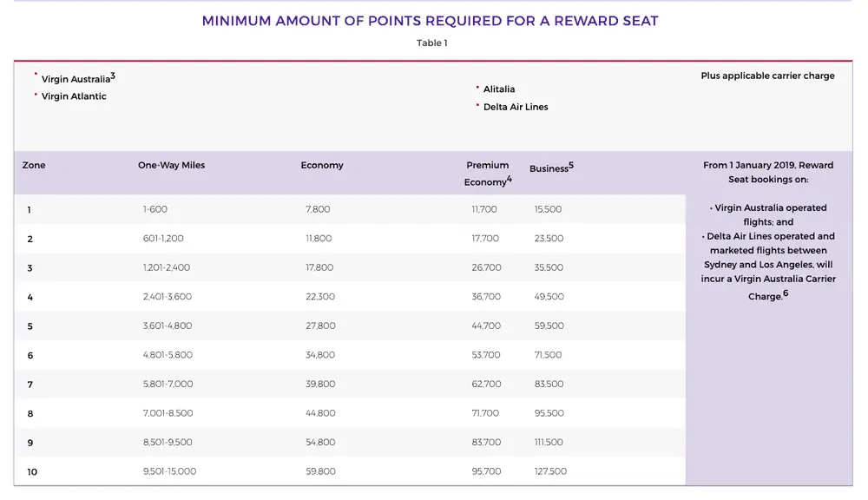Click the Virgin Australia airline entry
Screen dimensions: 868x500
[x=76, y=79]
